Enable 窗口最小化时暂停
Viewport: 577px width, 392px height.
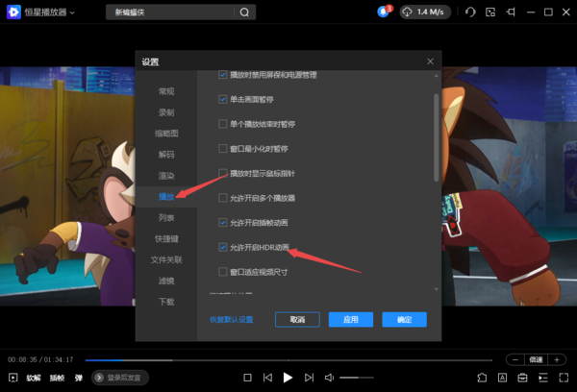point(223,149)
